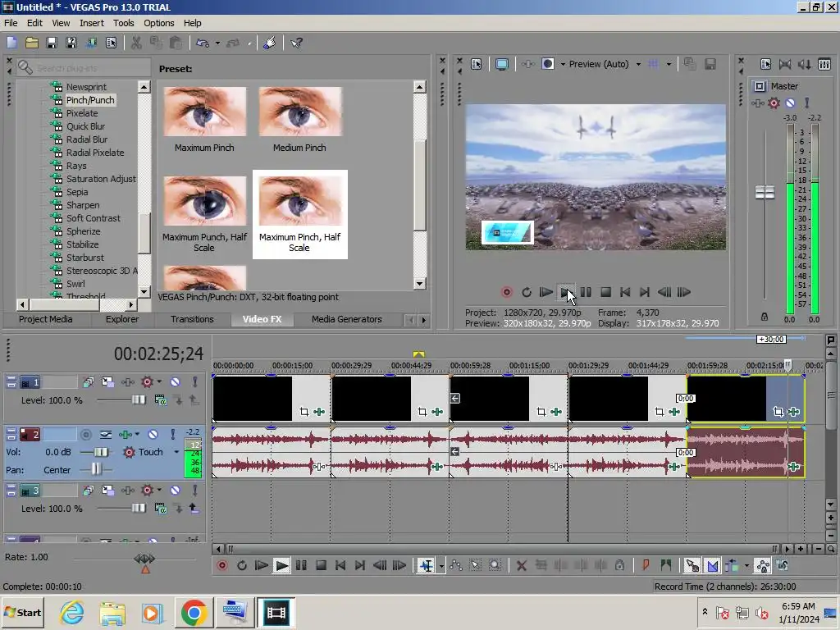Open the project Properties icon in toolbar
The width and height of the screenshot is (840, 630).
(x=111, y=43)
